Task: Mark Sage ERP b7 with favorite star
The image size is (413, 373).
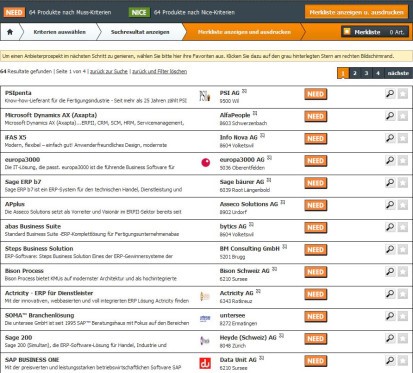Action: pyautogui.click(x=403, y=183)
